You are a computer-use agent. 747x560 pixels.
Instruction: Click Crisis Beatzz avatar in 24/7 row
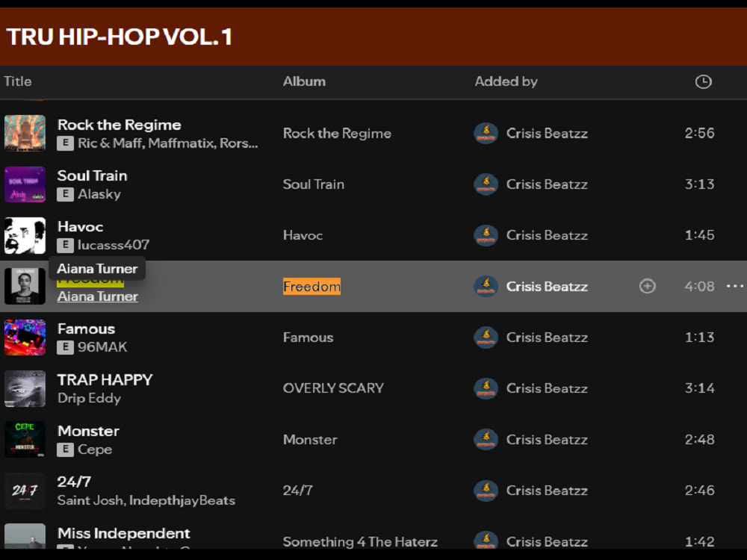[486, 491]
